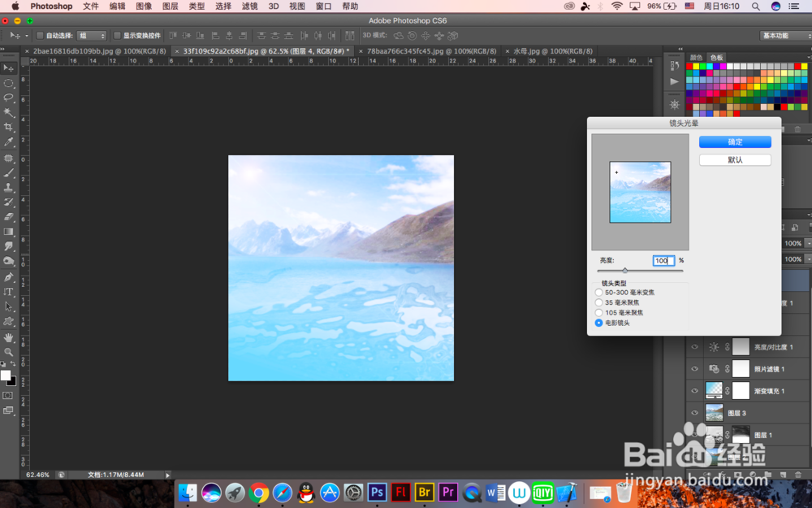Click the foreground color swatch
This screenshot has height=508, width=812.
6,375
